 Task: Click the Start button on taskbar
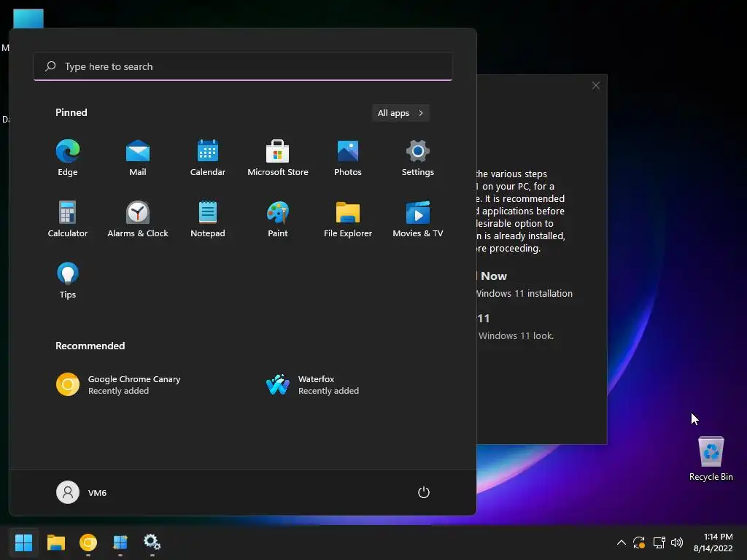click(x=23, y=542)
